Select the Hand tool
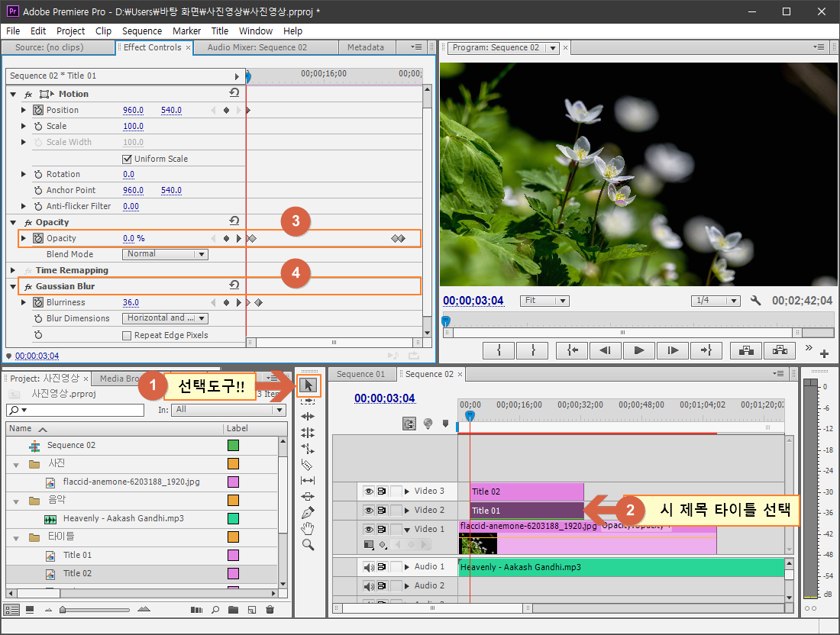The height and width of the screenshot is (635, 840). pos(308,529)
